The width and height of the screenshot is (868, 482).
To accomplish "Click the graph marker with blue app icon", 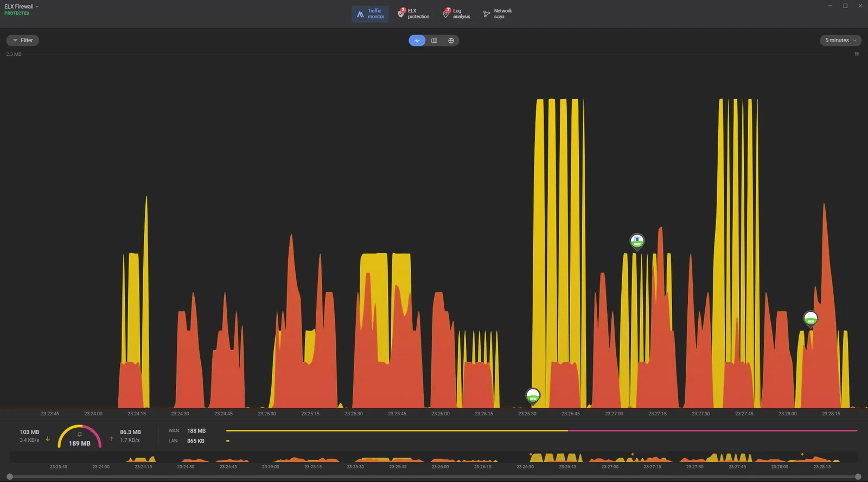I will point(637,241).
